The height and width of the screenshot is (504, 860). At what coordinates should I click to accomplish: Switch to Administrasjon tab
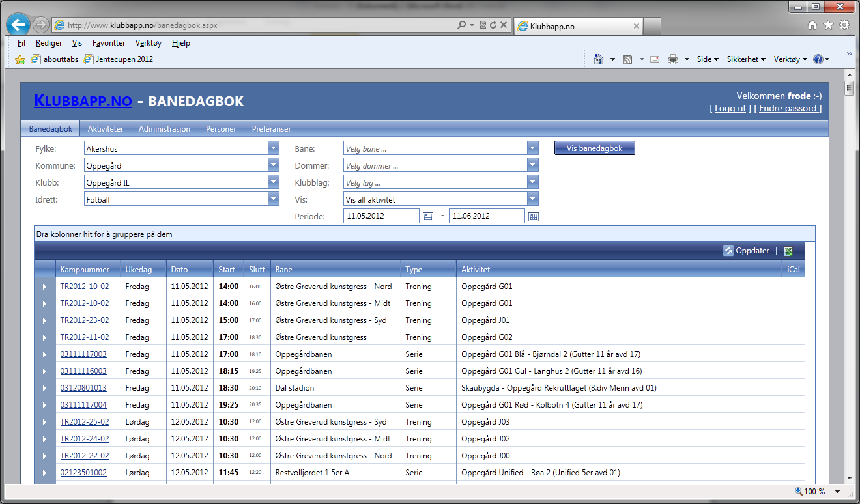tap(164, 129)
